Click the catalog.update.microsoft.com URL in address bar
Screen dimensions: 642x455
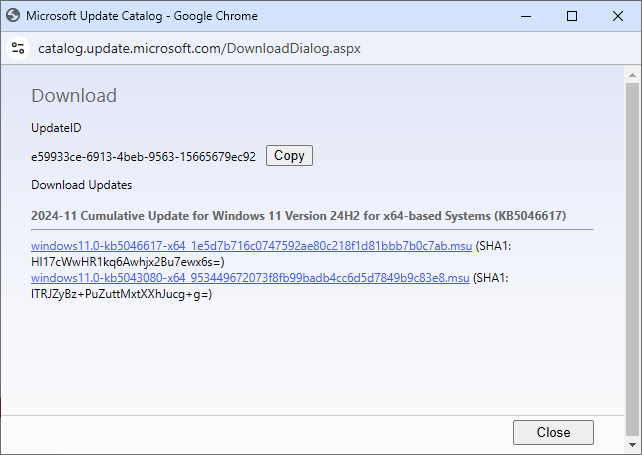pyautogui.click(x=199, y=48)
